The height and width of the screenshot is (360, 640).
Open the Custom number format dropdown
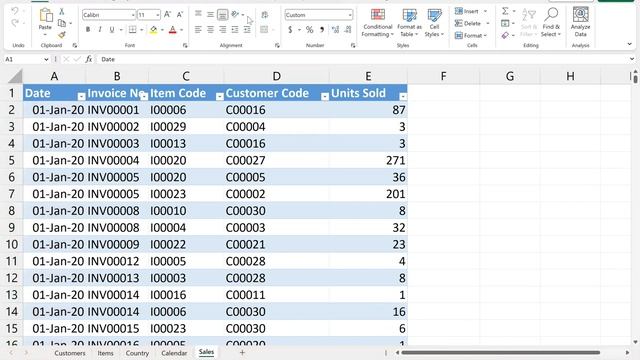click(350, 15)
